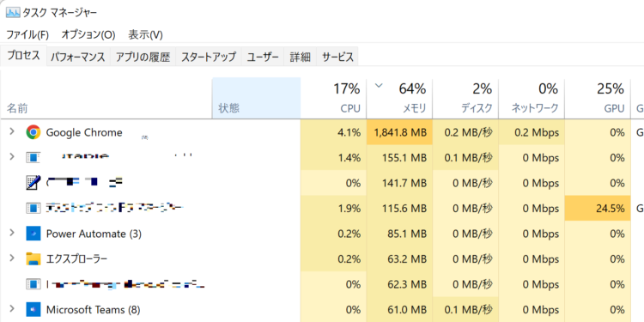The image size is (644, 322).
Task: Click the Power Automate app icon
Action: [x=33, y=234]
